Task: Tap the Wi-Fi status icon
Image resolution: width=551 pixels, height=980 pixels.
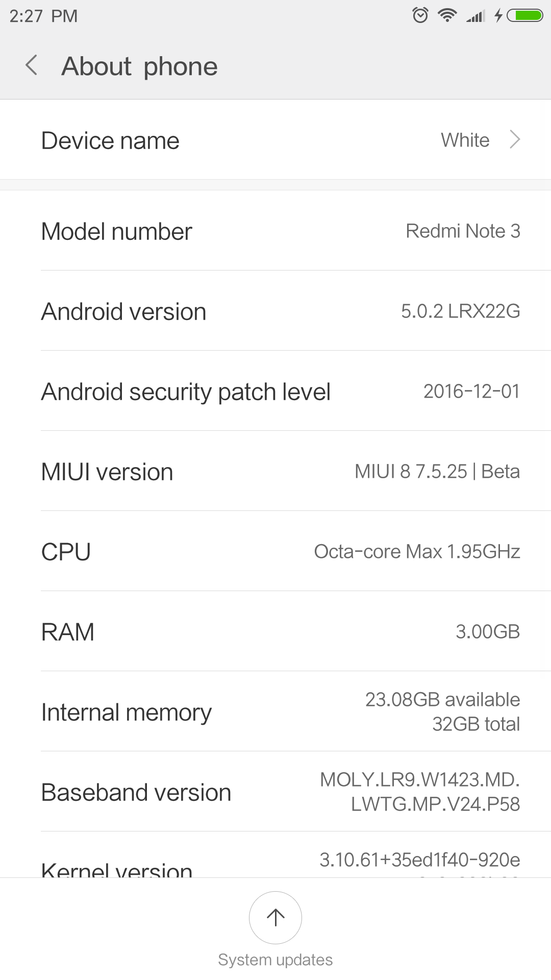Action: [x=447, y=15]
